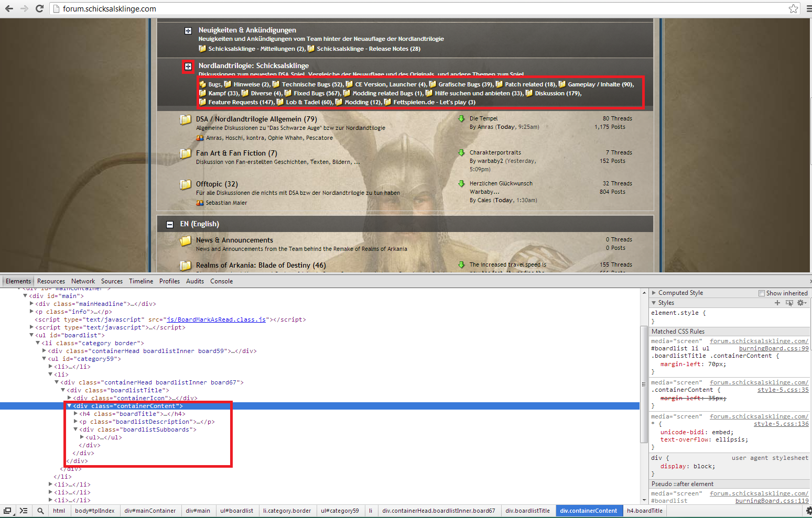Open the Console tab
Image resolution: width=812 pixels, height=518 pixels.
pos(221,281)
